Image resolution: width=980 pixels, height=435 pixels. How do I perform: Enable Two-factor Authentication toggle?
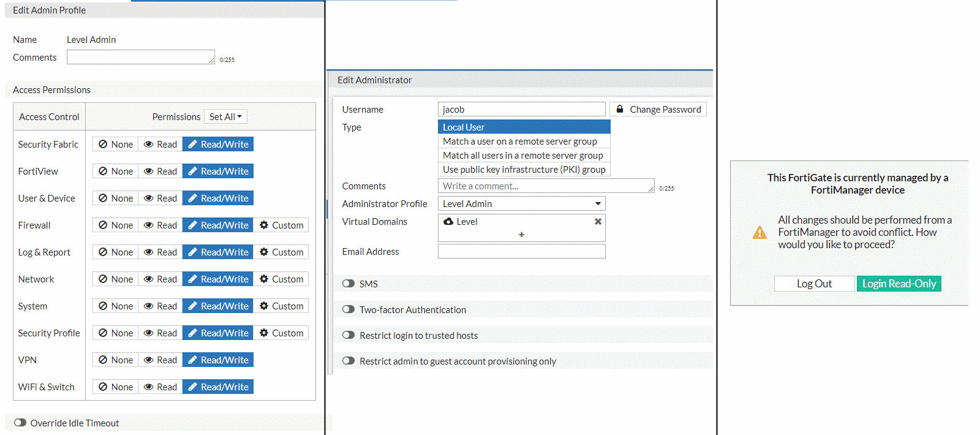click(349, 309)
